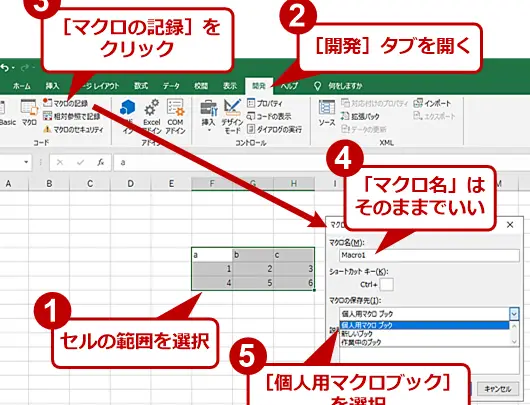
Task: Switch to the 表示 tab
Action: pos(230,86)
